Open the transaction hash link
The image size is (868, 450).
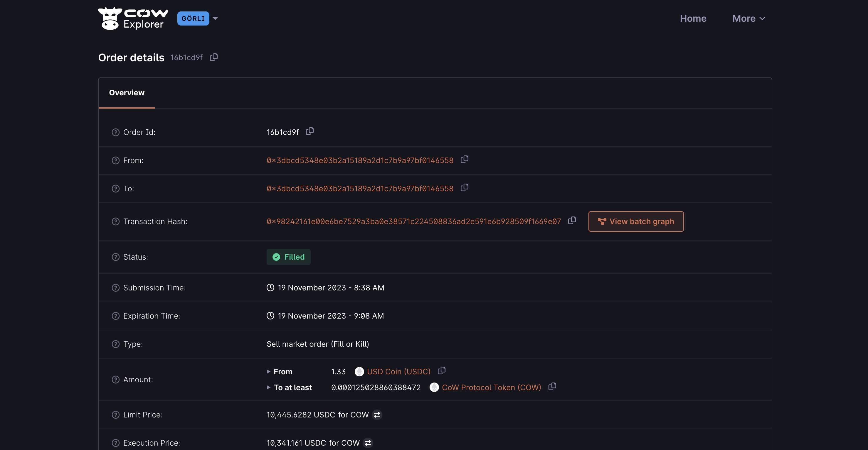[x=414, y=221]
